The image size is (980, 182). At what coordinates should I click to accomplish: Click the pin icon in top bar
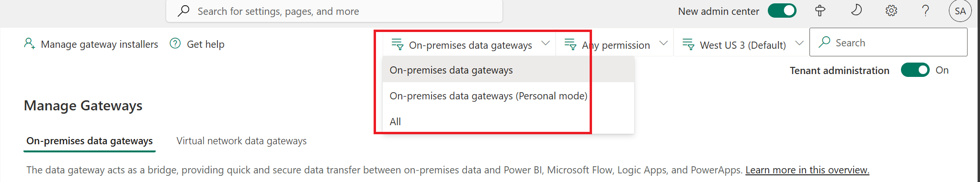[x=820, y=11]
